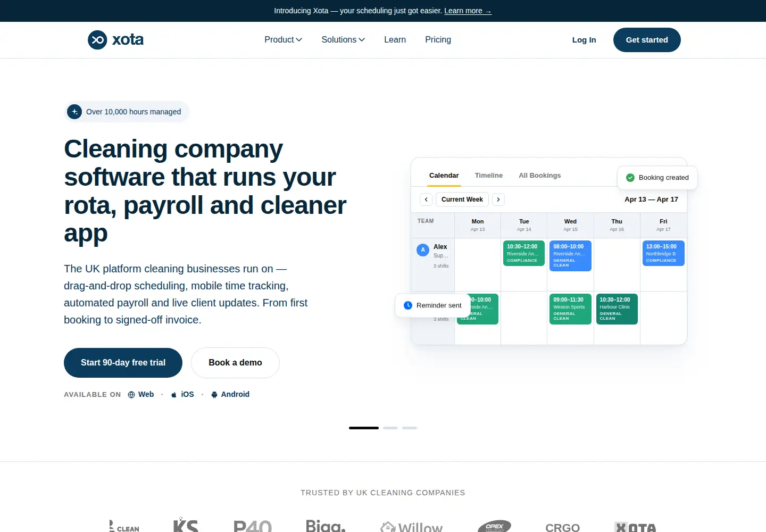The height and width of the screenshot is (532, 766).
Task: Click the Web globe icon
Action: tap(131, 395)
